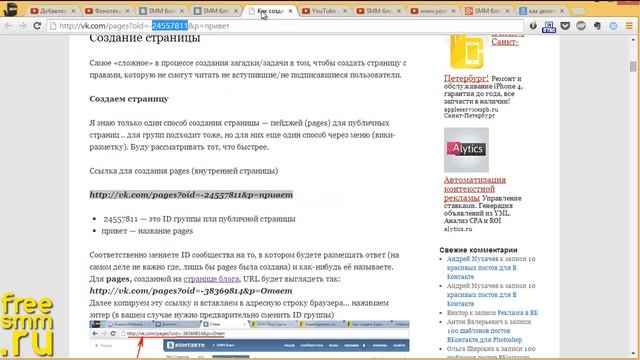The width and height of the screenshot is (640, 360).
Task: Click the highlighted vk.com pages URL text
Action: [191, 195]
